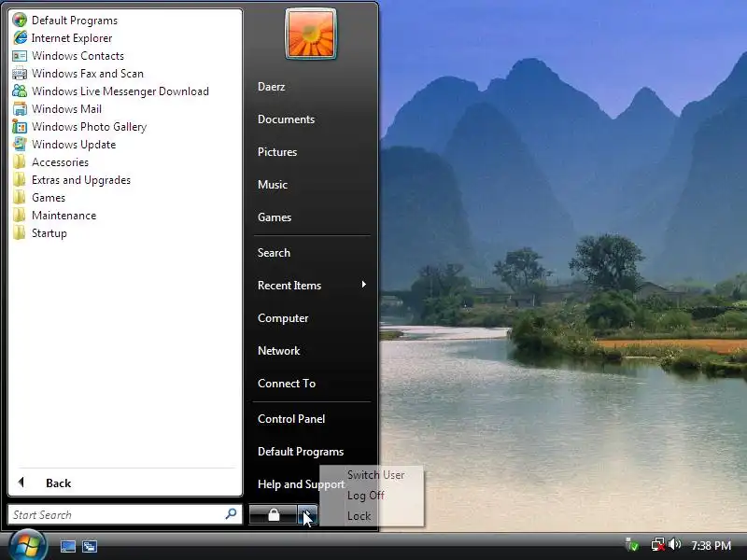This screenshot has height=560, width=747.
Task: Expand the Recent Items submenu arrow
Action: pos(364,285)
